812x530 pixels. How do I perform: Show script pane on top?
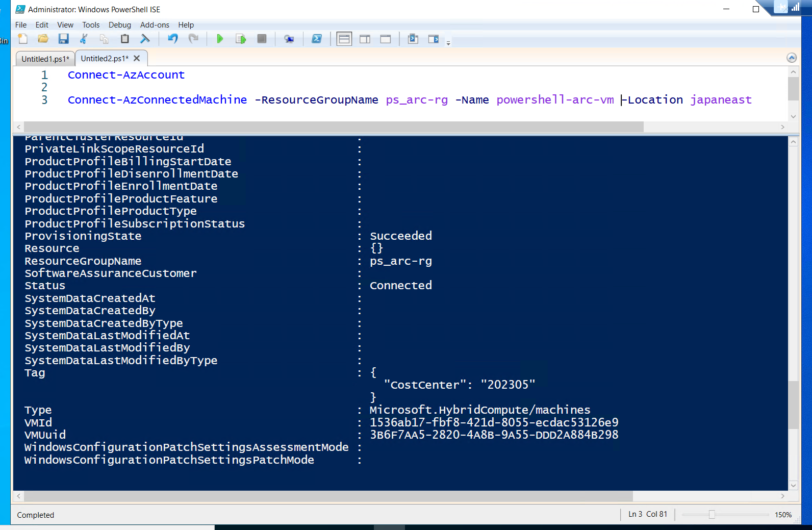click(x=344, y=39)
